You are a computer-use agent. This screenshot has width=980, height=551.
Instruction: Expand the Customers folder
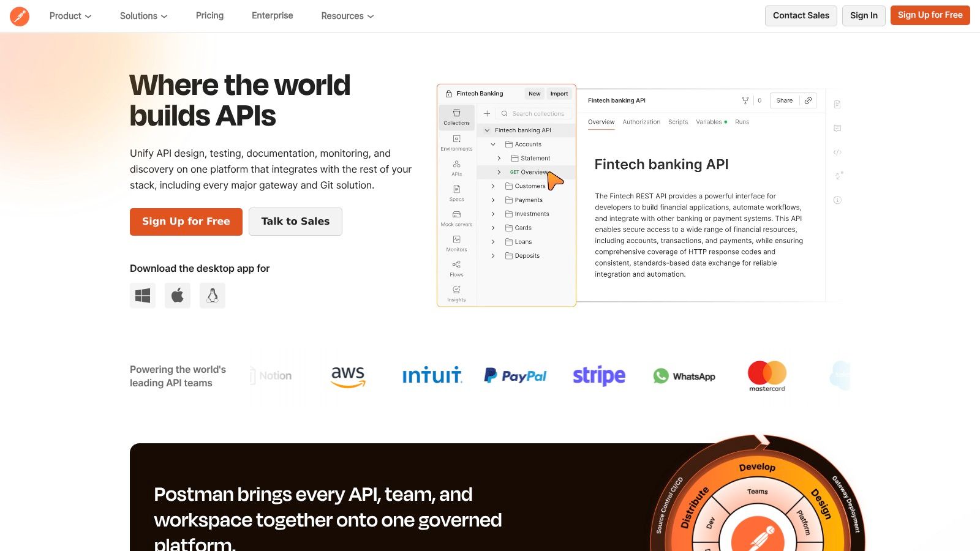pos(493,186)
